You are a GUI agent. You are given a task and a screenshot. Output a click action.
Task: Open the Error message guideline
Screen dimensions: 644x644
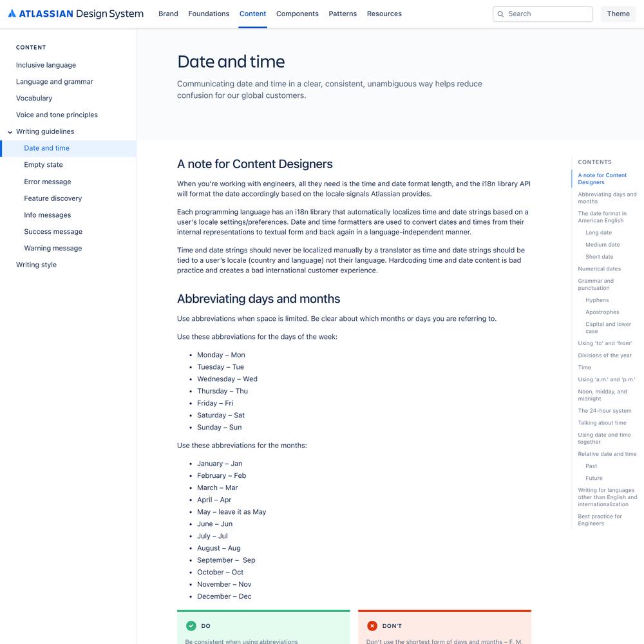(48, 182)
